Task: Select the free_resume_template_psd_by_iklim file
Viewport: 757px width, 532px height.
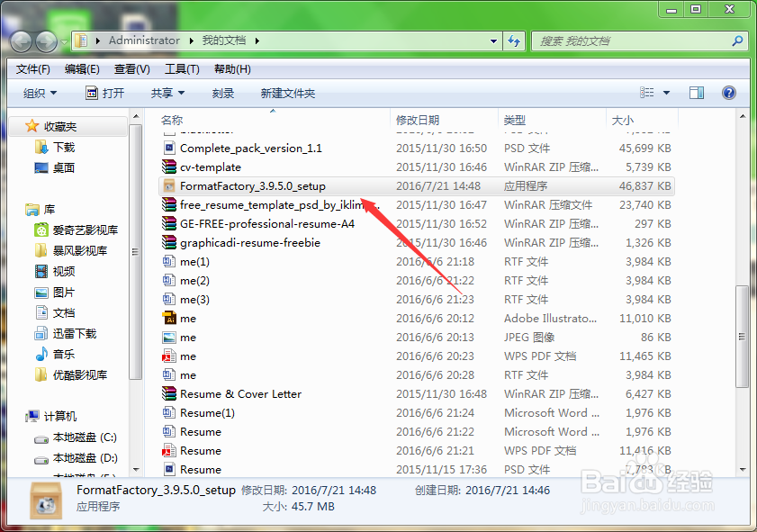Action: point(416,204)
